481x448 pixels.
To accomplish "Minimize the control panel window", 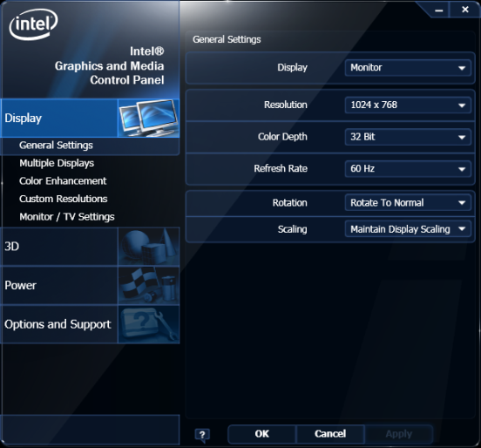I will pos(439,10).
